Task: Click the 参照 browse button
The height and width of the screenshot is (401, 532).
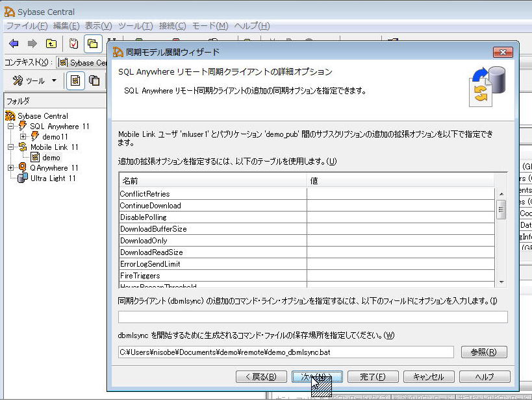Action: pyautogui.click(x=484, y=352)
